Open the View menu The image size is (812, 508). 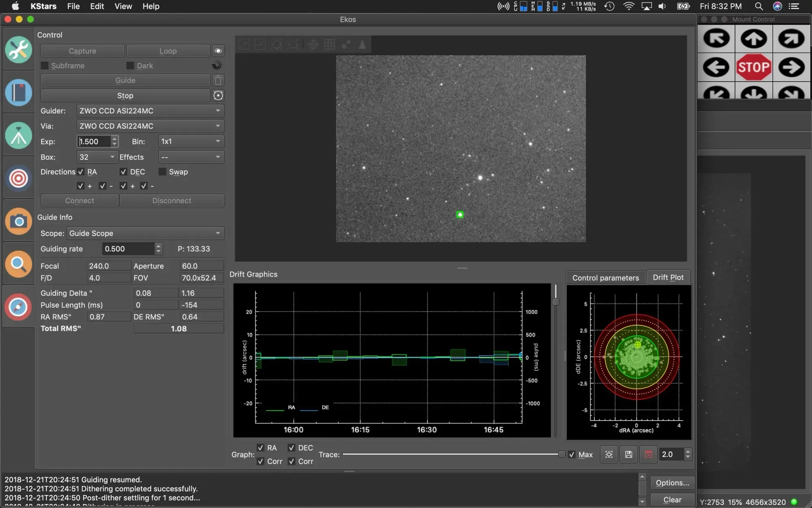123,6
